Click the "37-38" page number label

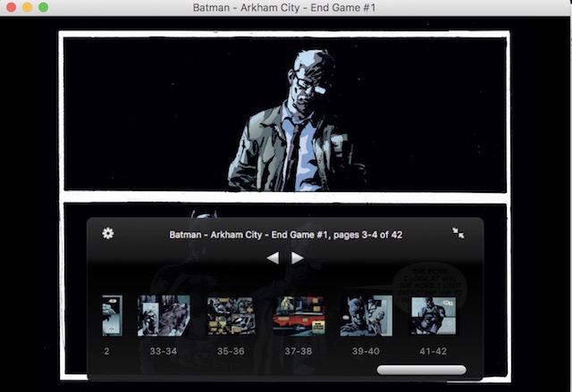(299, 351)
